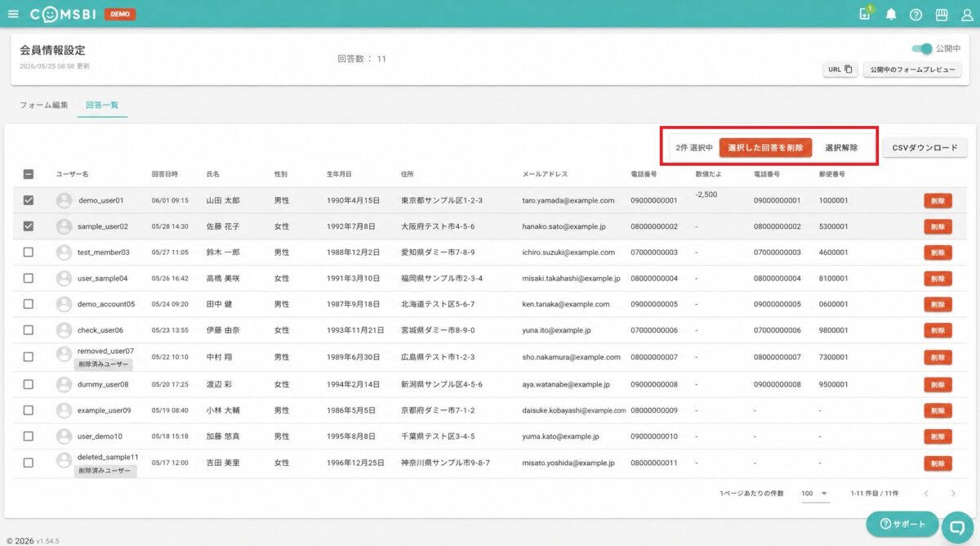Viewport: 980px width, 546px height.
Task: Click avatar icon of demo_user01
Action: pyautogui.click(x=64, y=200)
